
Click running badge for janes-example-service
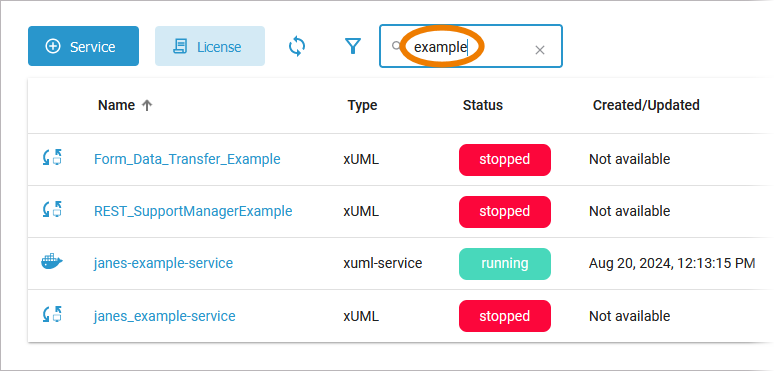click(x=505, y=264)
